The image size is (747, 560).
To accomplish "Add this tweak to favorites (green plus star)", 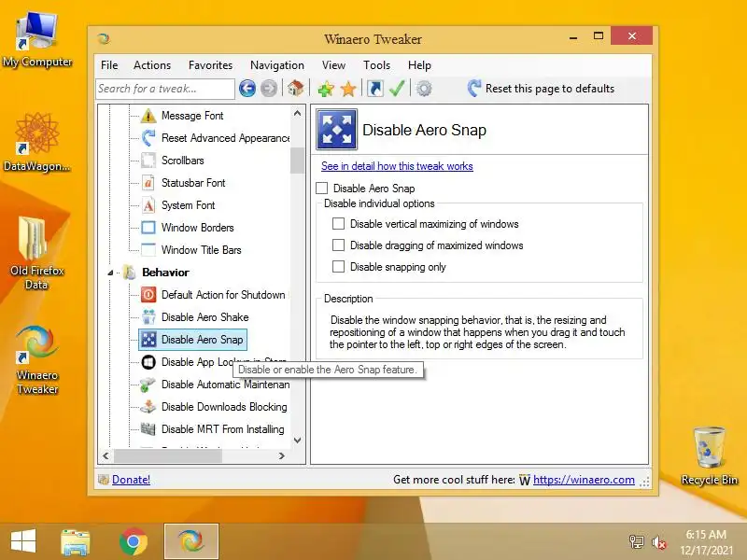I will [x=326, y=89].
